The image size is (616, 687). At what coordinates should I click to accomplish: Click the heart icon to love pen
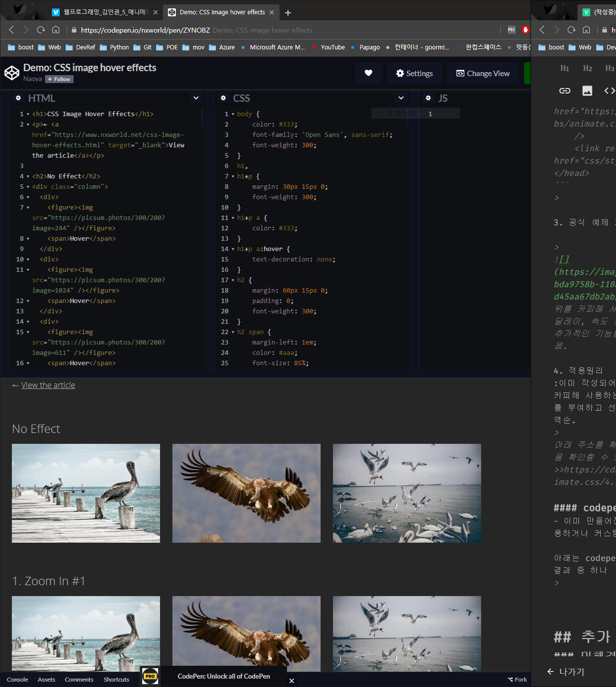[x=368, y=73]
